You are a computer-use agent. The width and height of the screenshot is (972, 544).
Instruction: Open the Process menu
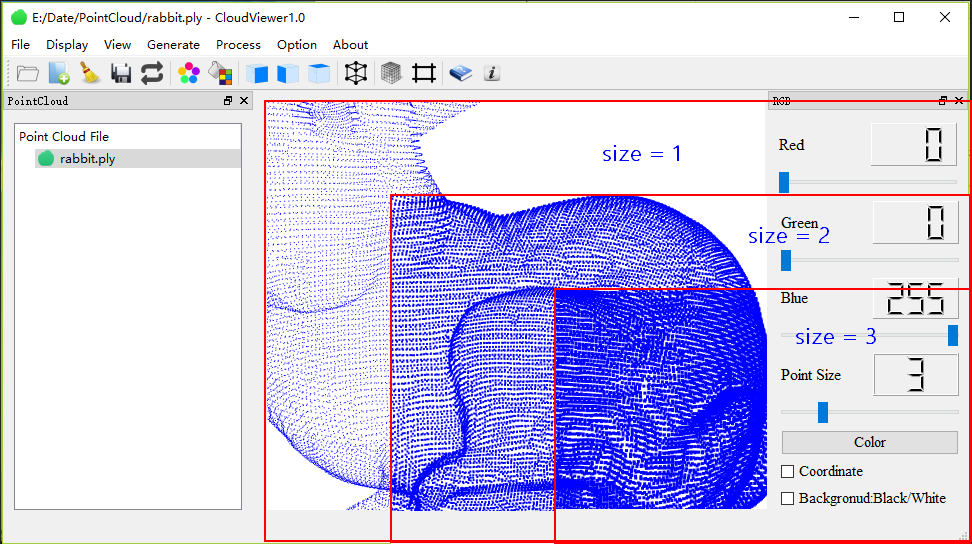(238, 45)
